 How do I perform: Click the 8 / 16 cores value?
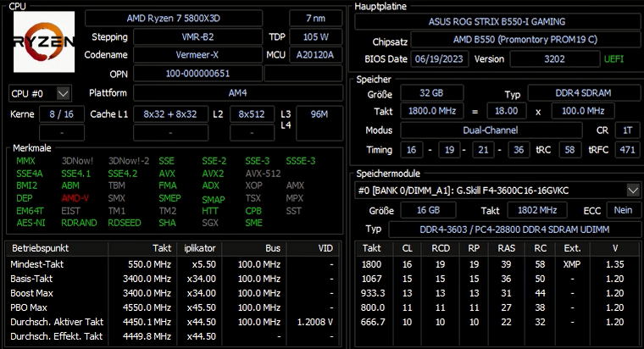(x=62, y=114)
